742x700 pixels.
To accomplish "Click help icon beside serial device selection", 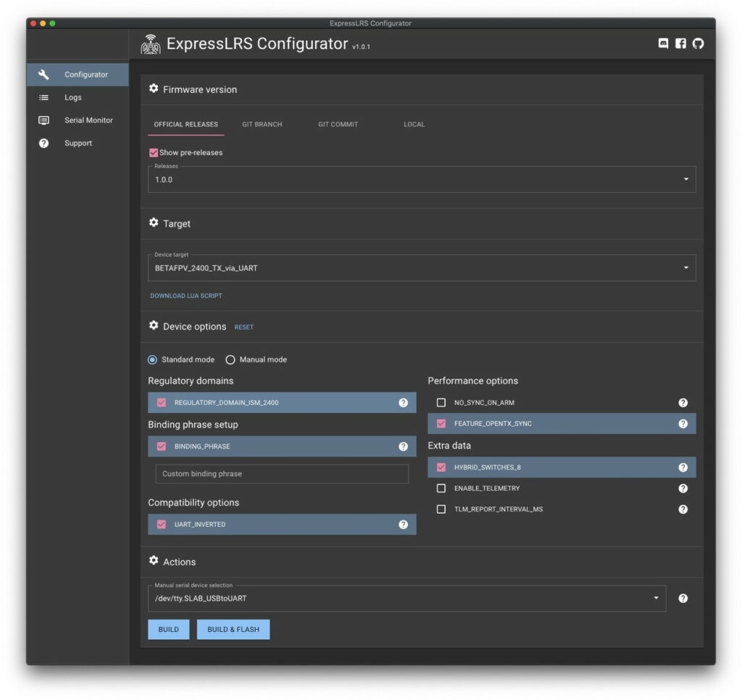I will pos(683,599).
